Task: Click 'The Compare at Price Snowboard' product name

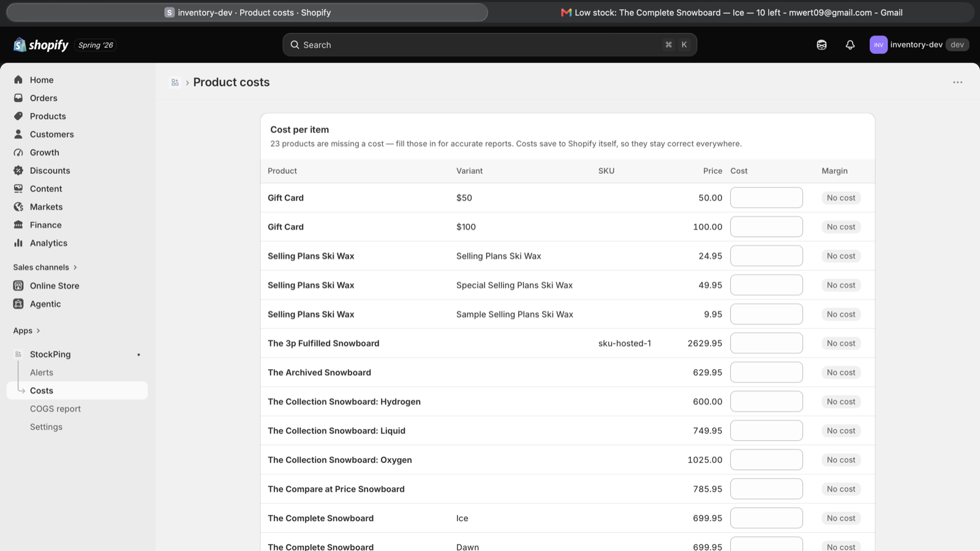Action: tap(336, 489)
